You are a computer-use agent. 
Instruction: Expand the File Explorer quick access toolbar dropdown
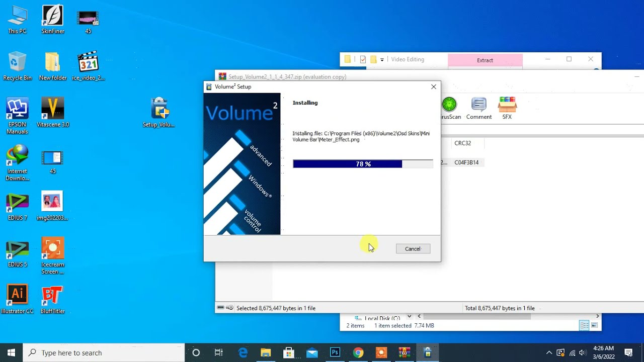(x=382, y=59)
